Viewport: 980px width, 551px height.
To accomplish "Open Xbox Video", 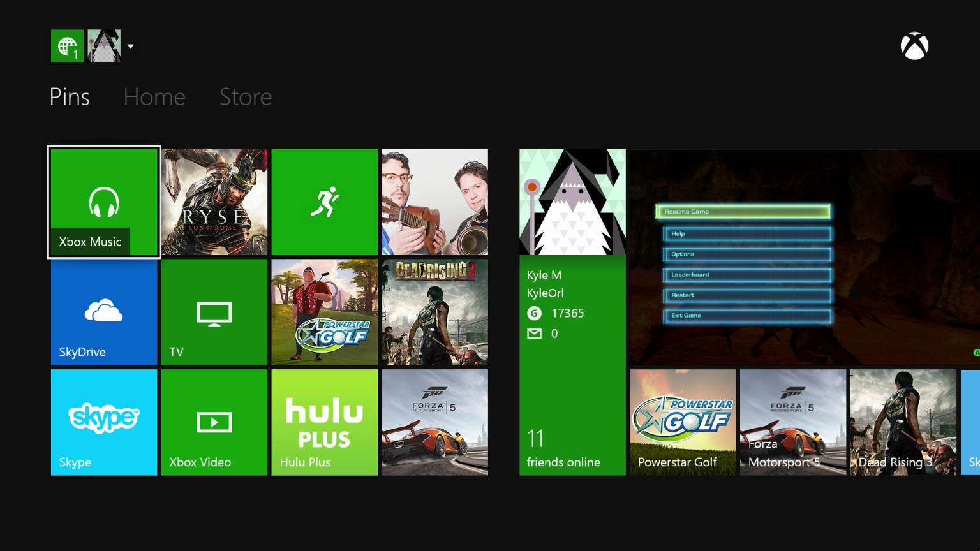I will coord(214,422).
